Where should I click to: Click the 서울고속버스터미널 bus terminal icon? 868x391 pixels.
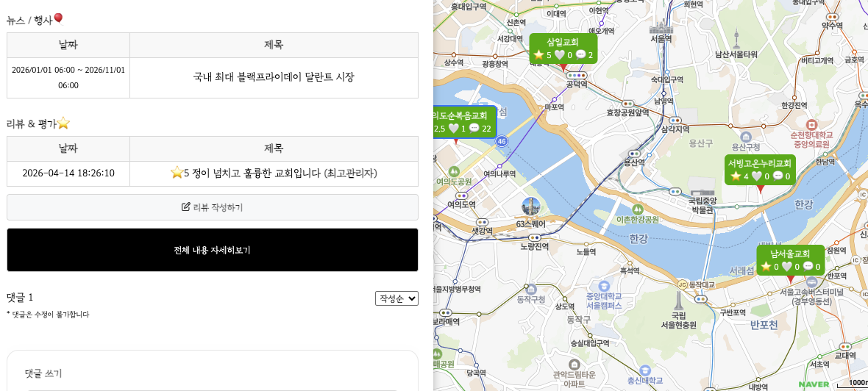[x=812, y=281]
